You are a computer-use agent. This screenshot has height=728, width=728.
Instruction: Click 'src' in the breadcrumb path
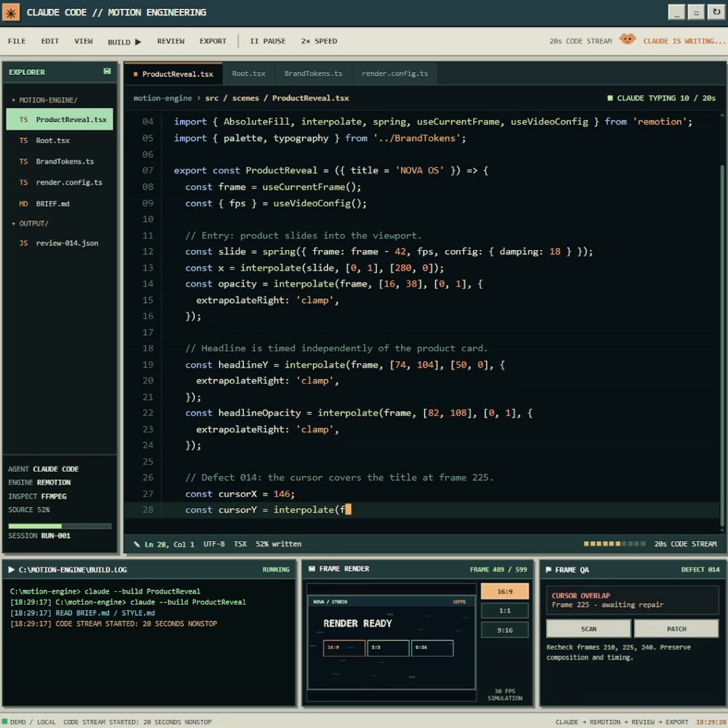click(x=212, y=98)
